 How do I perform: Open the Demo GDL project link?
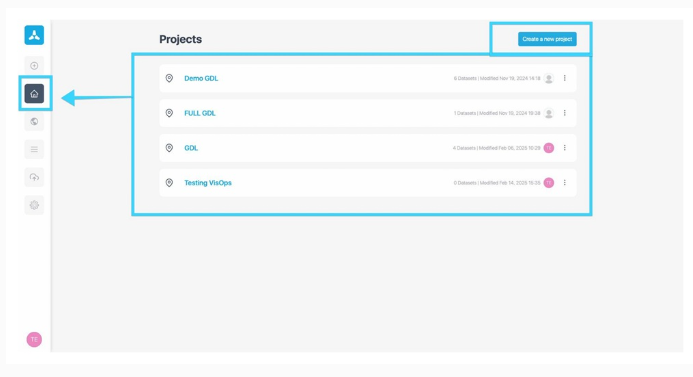pyautogui.click(x=201, y=78)
